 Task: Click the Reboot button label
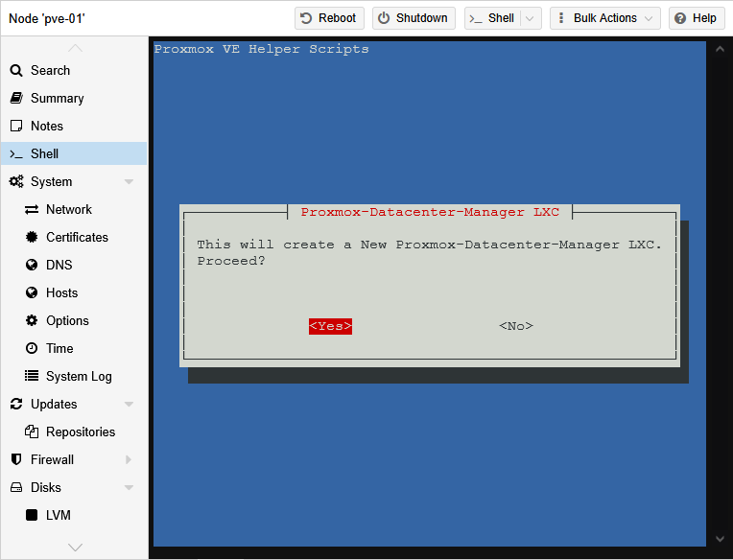pos(337,18)
